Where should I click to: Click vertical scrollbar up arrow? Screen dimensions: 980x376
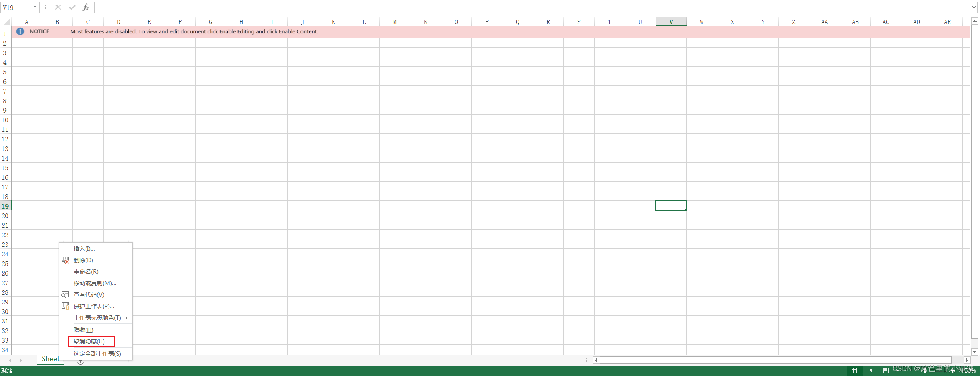(975, 21)
